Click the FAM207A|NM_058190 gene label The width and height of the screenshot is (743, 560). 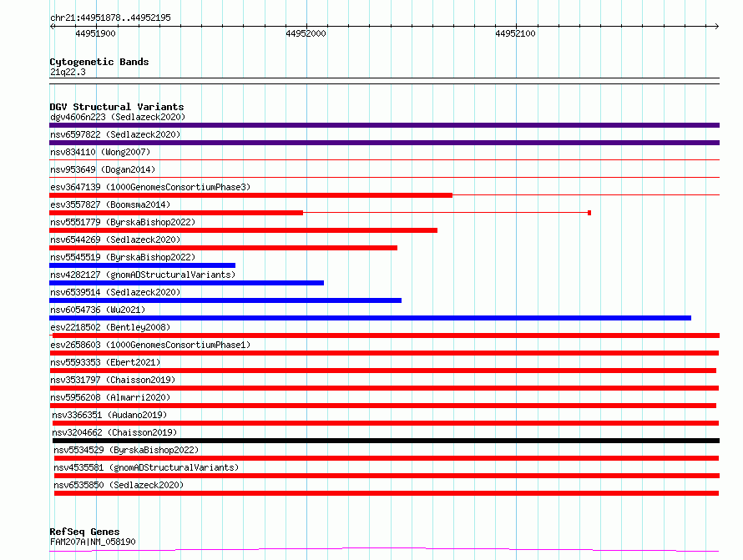click(93, 542)
